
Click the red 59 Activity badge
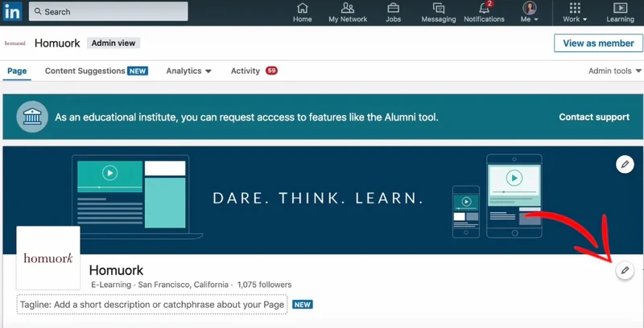coord(271,71)
